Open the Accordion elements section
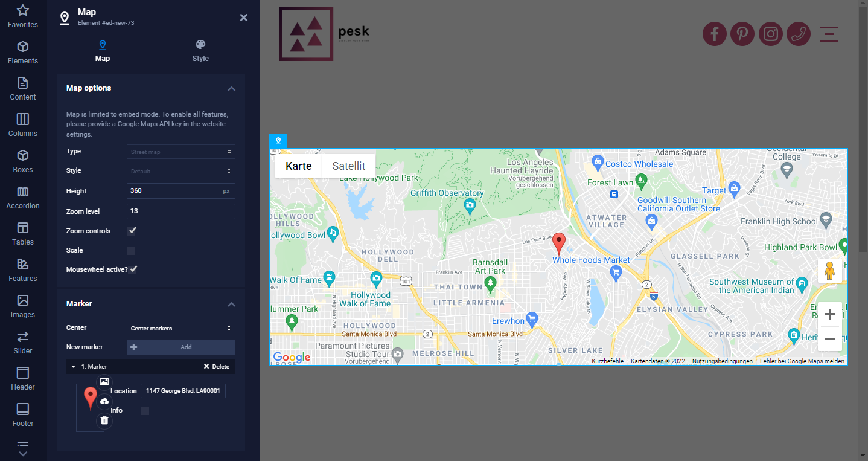The image size is (868, 461). click(x=23, y=198)
